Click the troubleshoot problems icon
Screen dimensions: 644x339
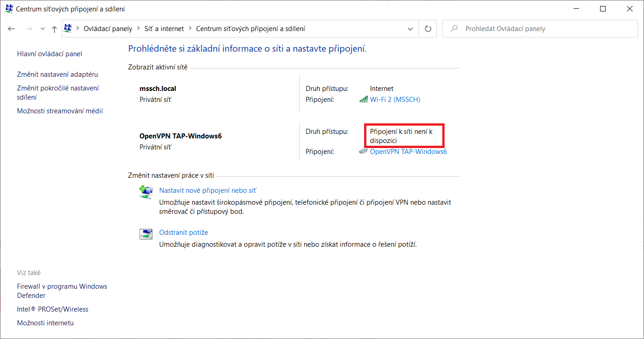pos(145,234)
